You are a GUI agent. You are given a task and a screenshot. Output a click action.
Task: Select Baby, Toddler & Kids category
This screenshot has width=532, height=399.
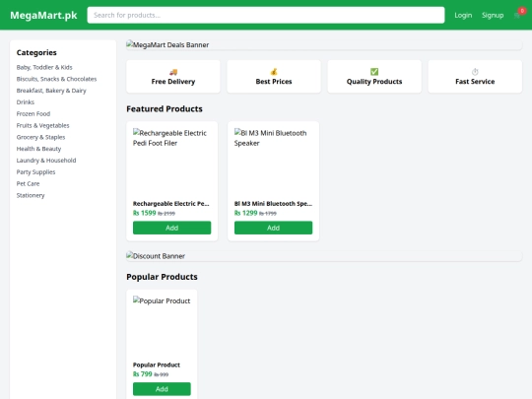coord(44,67)
